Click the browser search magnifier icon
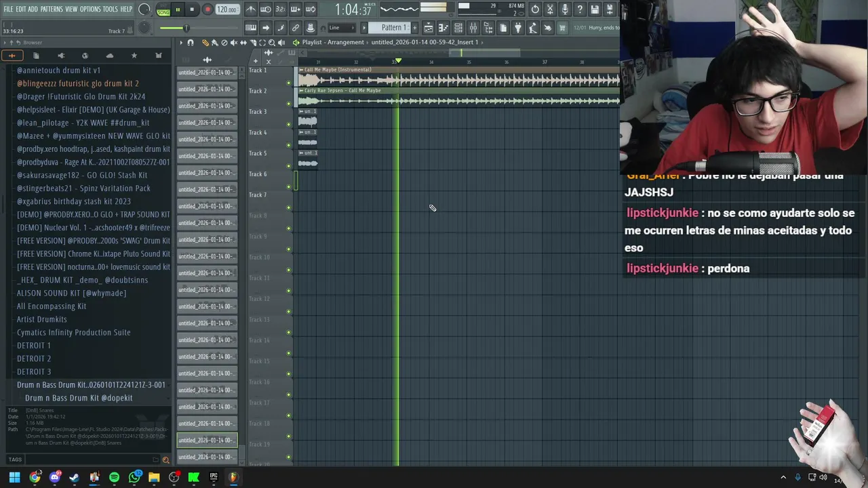 pyautogui.click(x=165, y=460)
